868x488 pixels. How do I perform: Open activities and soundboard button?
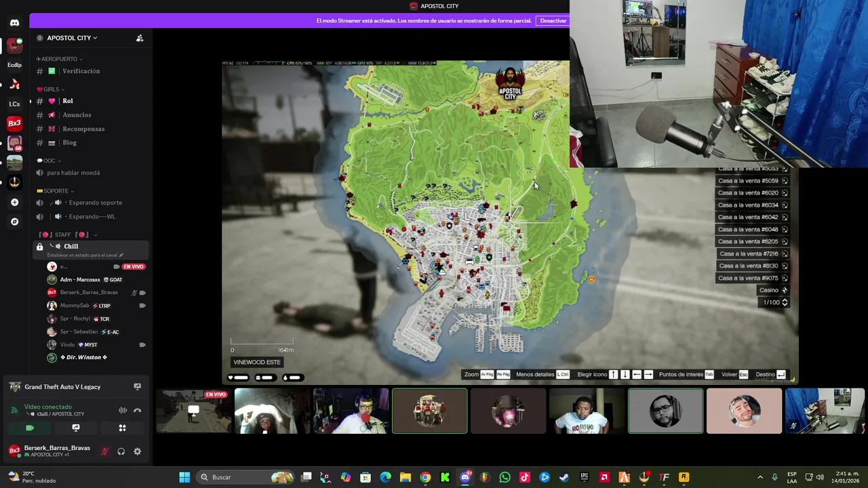click(122, 428)
